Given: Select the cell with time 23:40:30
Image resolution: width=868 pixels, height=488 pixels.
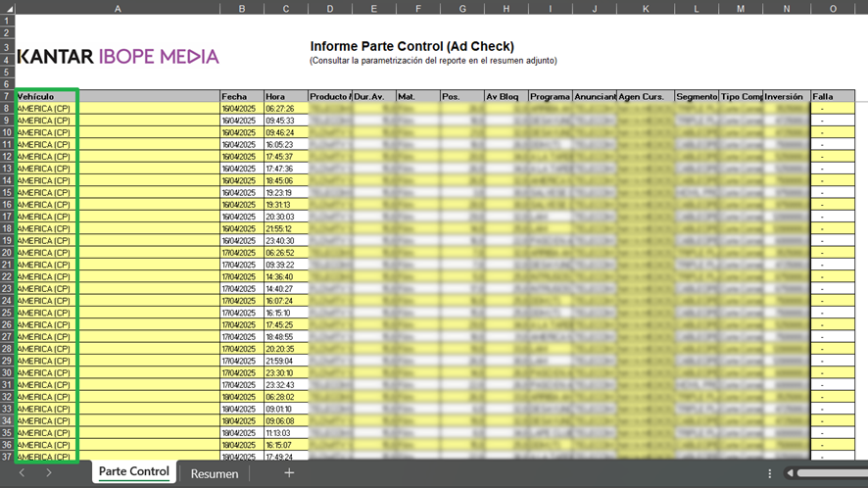Looking at the screenshot, I should (286, 241).
